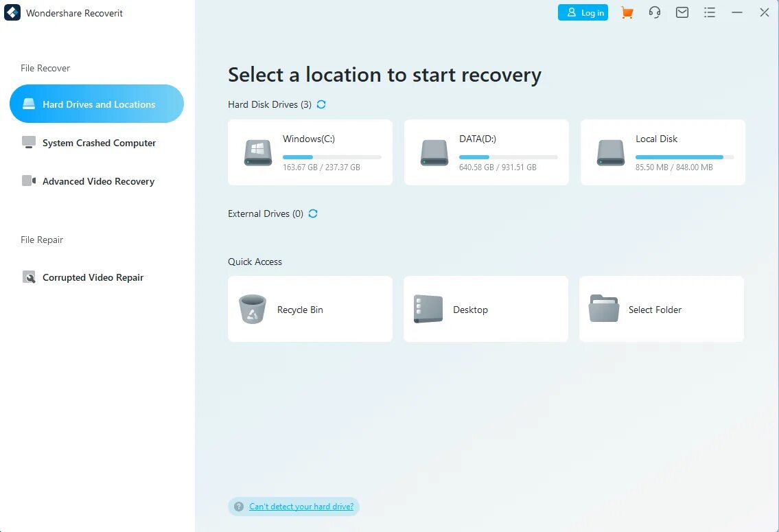Screen dimensions: 779x532
Task: Click the Log in button
Action: (x=583, y=12)
